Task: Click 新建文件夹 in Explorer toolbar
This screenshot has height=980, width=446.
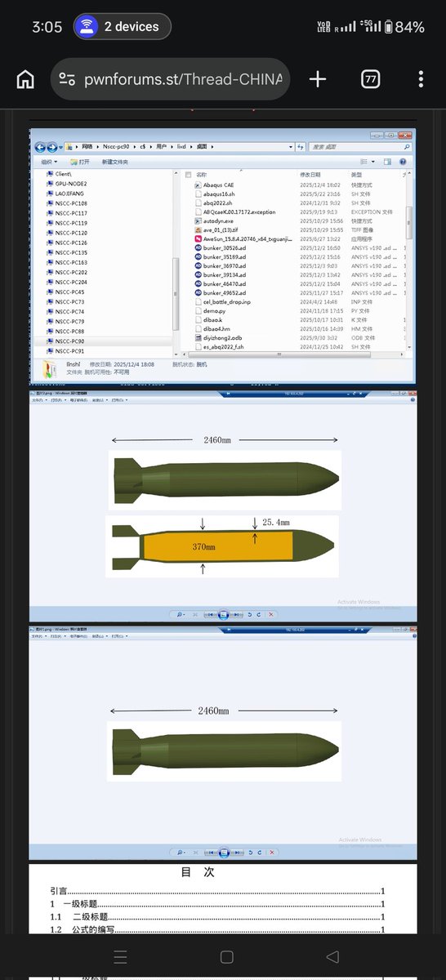Action: (114, 162)
